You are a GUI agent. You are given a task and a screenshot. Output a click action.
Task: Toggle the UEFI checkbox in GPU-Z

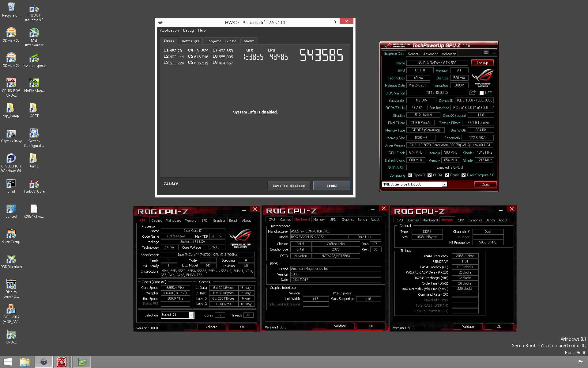(x=481, y=93)
